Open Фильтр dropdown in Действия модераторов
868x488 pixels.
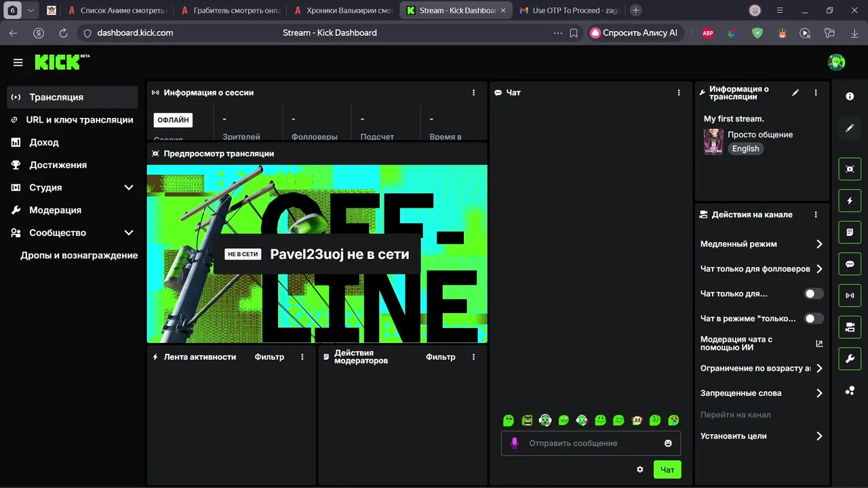pyautogui.click(x=441, y=357)
